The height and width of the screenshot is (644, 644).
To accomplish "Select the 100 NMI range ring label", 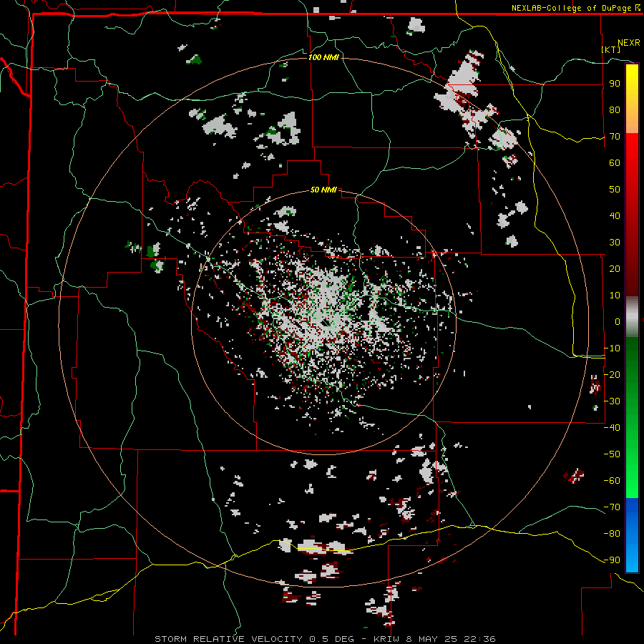I will 323,57.
